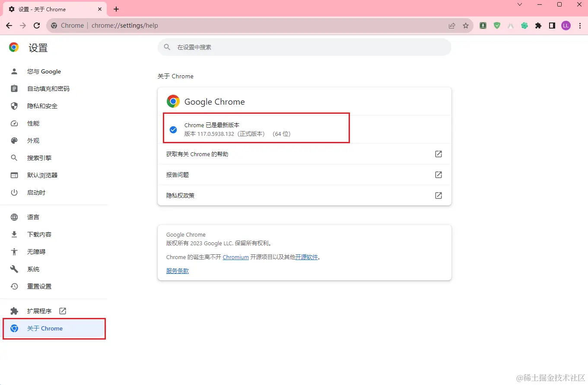The image size is (588, 385).
Task: Open the Chromium hyperlink
Action: pos(235,257)
